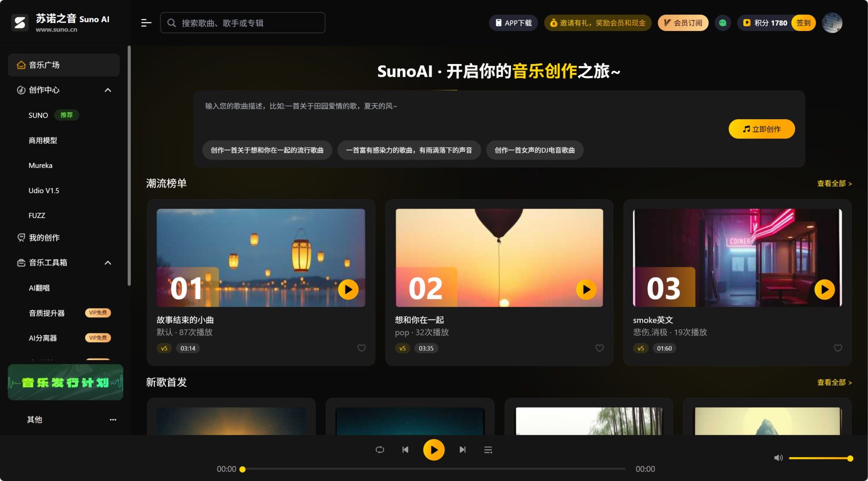Viewport: 868px width, 481px height.
Task: Play the song 想和你在一起
Action: [586, 289]
